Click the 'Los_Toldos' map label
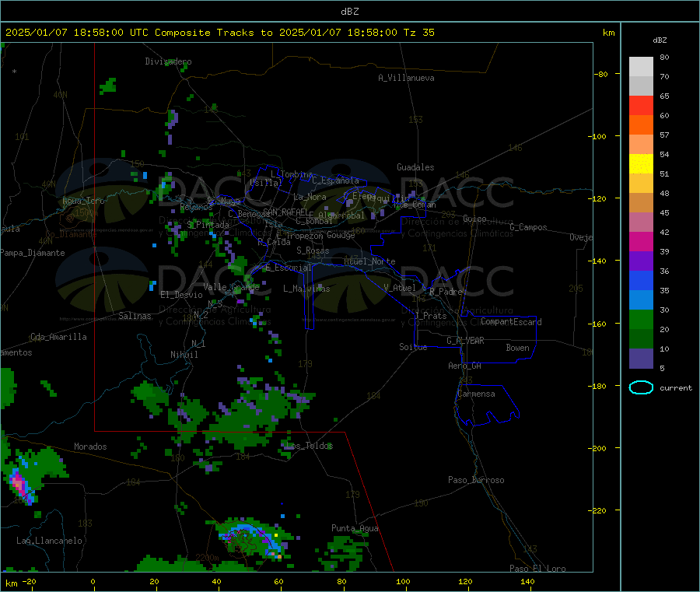Viewport: 700px width, 592px height. pos(309,446)
